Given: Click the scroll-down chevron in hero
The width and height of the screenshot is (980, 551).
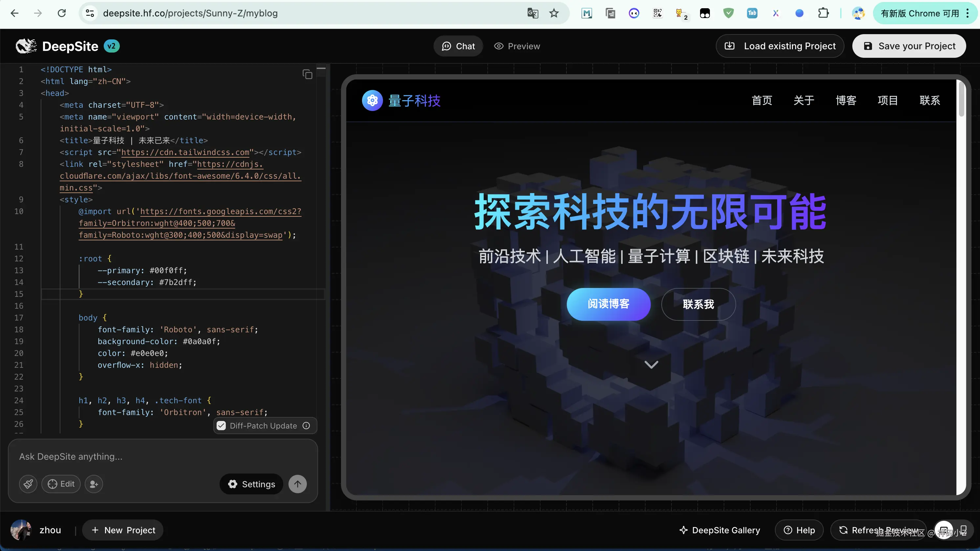Looking at the screenshot, I should tap(651, 364).
